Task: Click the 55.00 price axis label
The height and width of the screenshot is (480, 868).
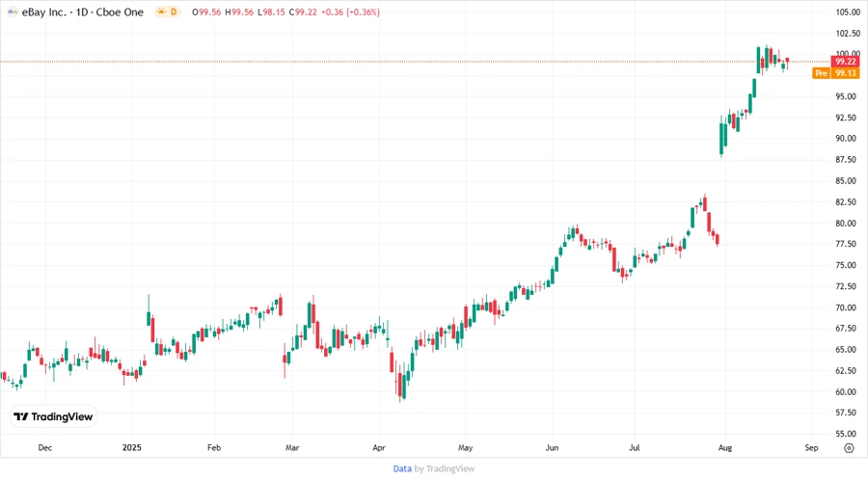Action: pyautogui.click(x=846, y=434)
